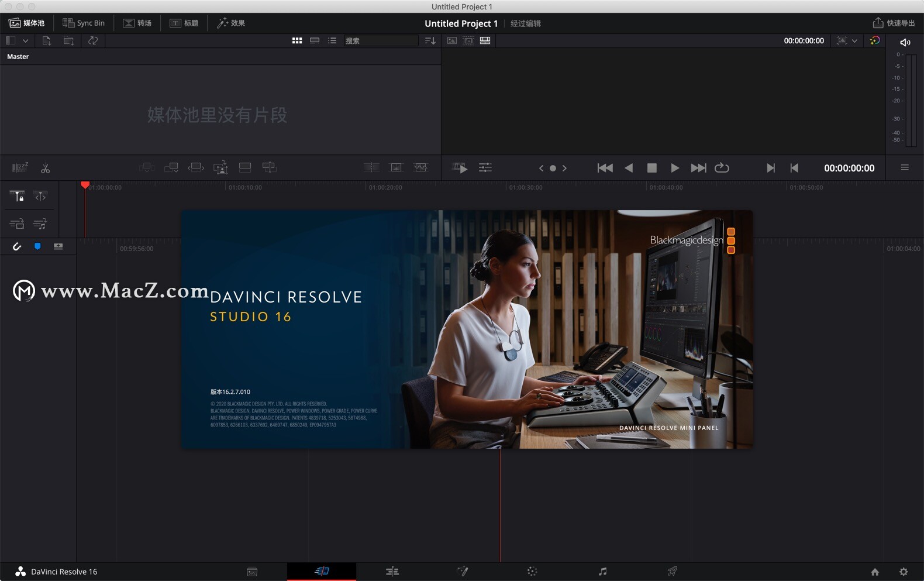Switch media pool to thumbnail view
The image size is (924, 581).
(297, 40)
